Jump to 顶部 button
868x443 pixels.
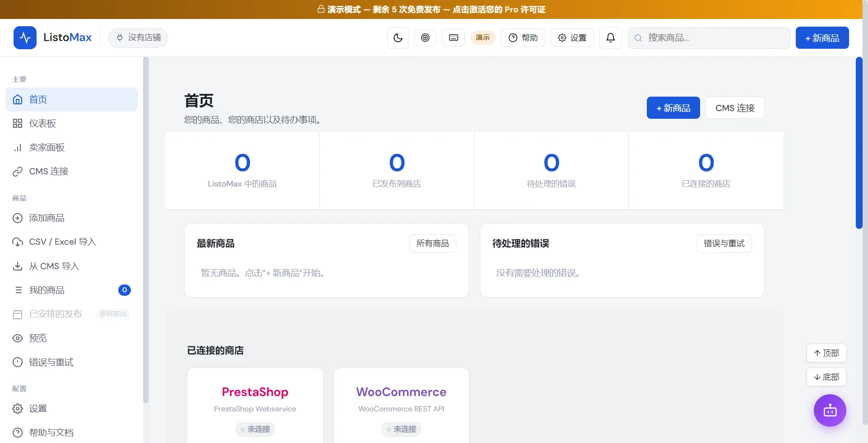(x=826, y=353)
